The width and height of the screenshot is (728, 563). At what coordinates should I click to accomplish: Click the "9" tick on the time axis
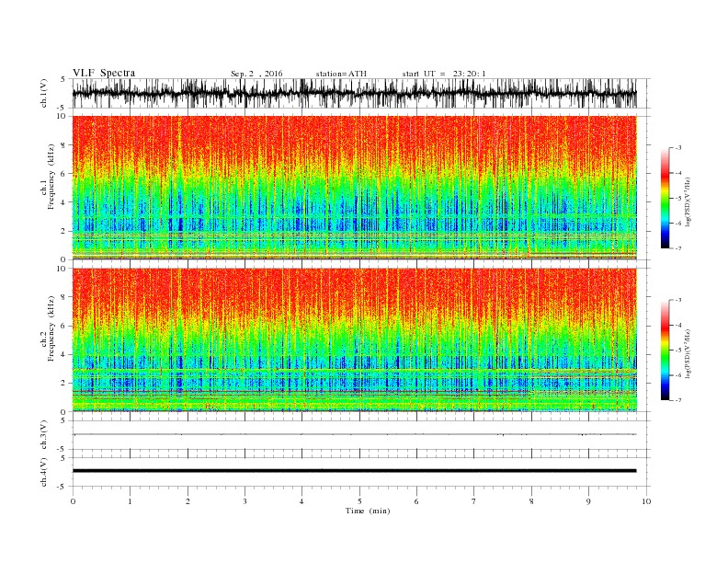(x=588, y=501)
